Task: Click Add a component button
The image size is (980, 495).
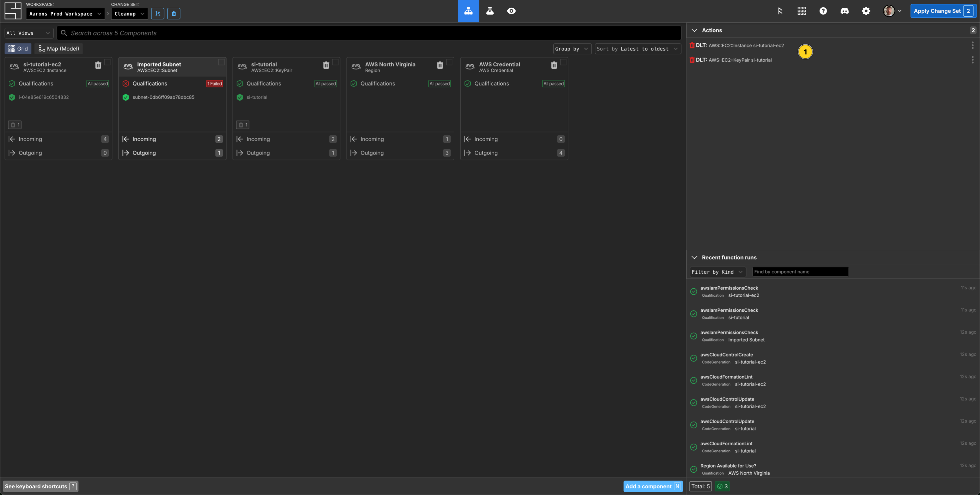Action: point(653,487)
